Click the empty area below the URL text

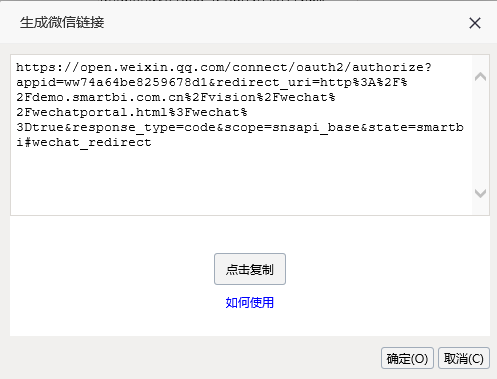[x=241, y=182]
